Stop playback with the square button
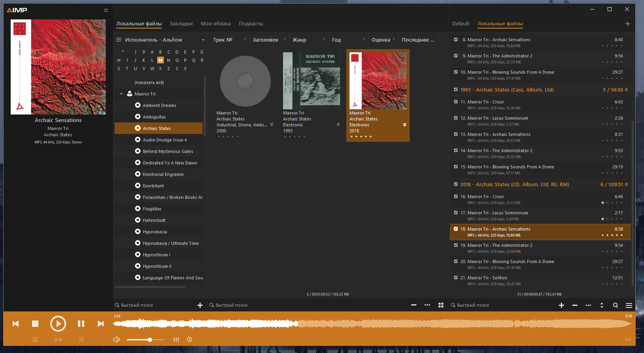This screenshot has width=644, height=353. [35, 324]
